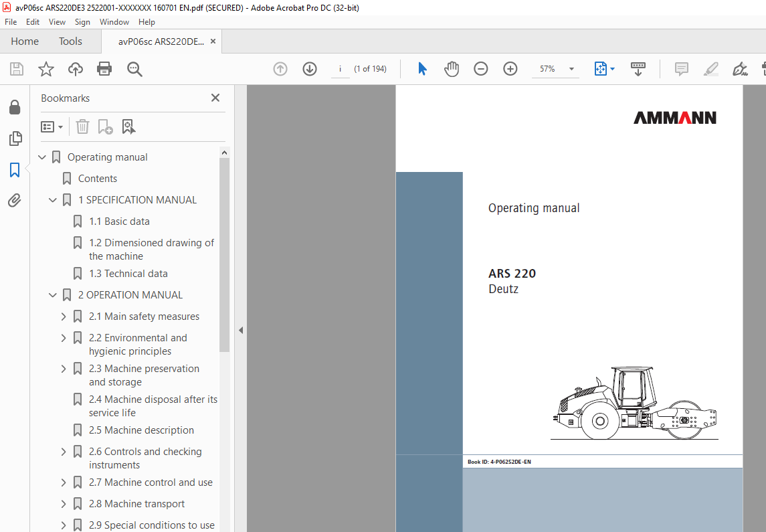Go to the previous page arrow
This screenshot has width=766, height=532.
tap(280, 69)
